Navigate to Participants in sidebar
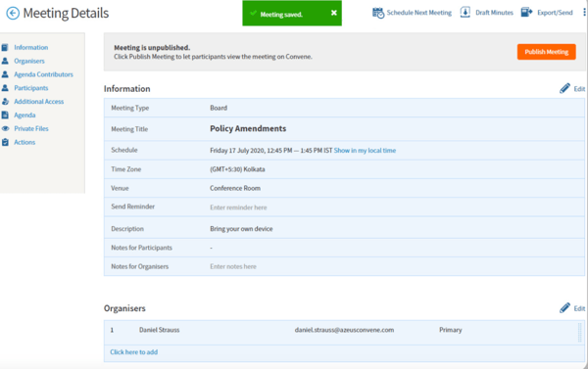This screenshot has width=588, height=369. (x=31, y=88)
